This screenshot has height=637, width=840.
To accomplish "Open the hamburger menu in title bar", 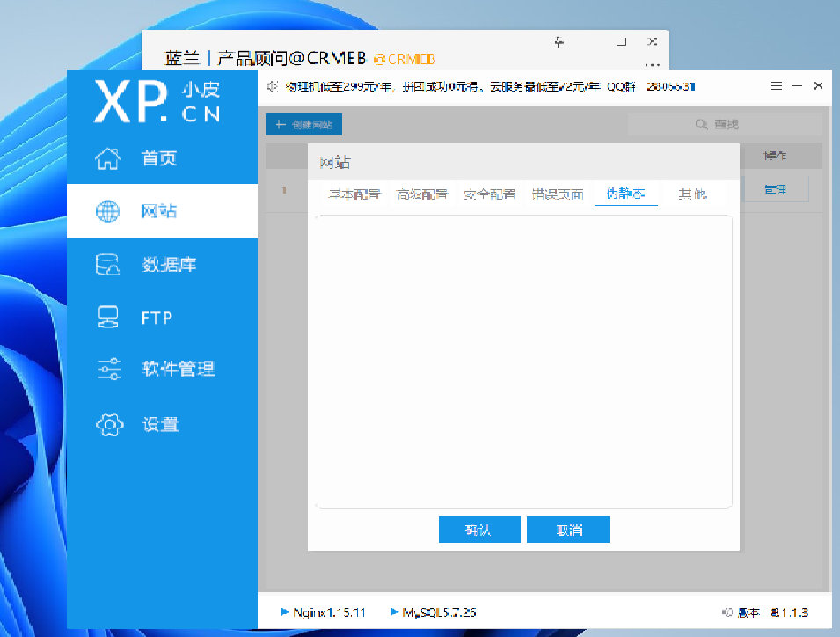I will click(776, 85).
